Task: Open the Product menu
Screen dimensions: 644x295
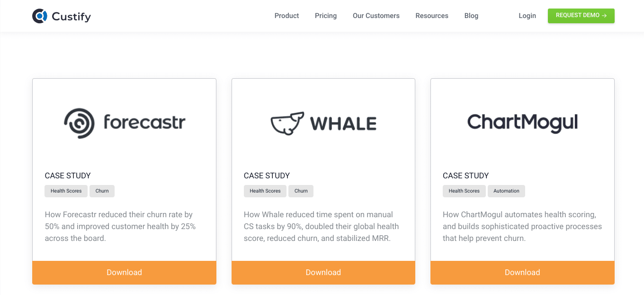Action: tap(286, 16)
